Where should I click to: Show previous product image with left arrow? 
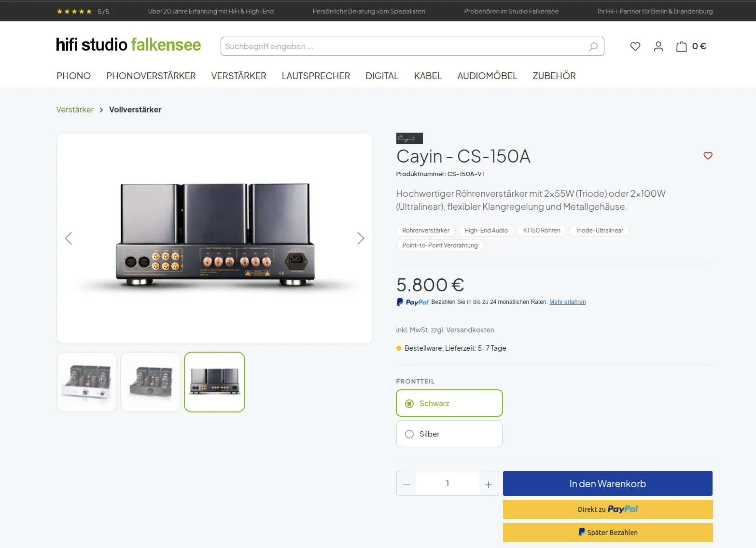click(69, 238)
